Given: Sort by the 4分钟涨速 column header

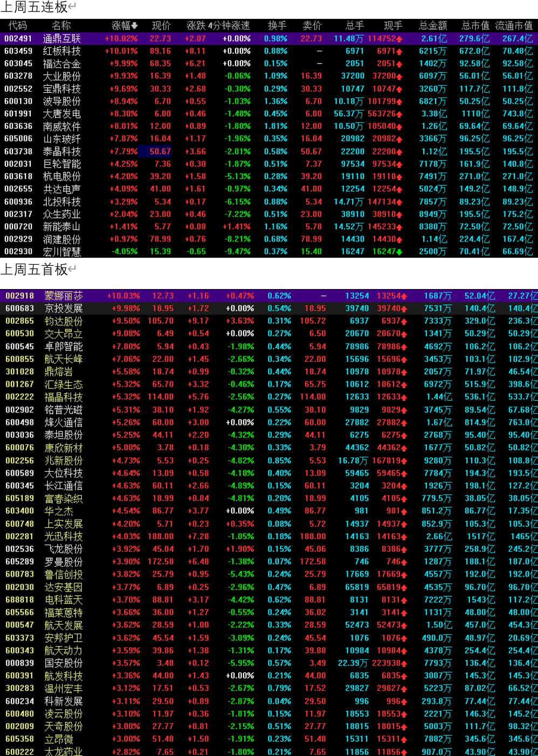Looking at the screenshot, I should pyautogui.click(x=229, y=25).
